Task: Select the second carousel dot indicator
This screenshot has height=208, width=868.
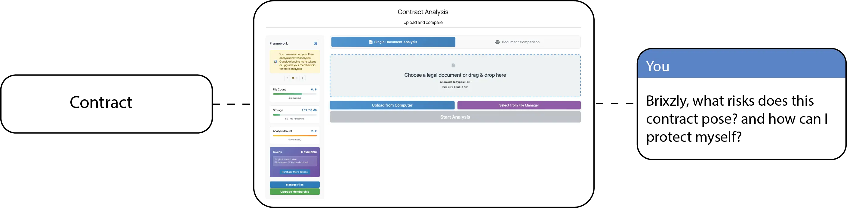Action: tap(297, 78)
